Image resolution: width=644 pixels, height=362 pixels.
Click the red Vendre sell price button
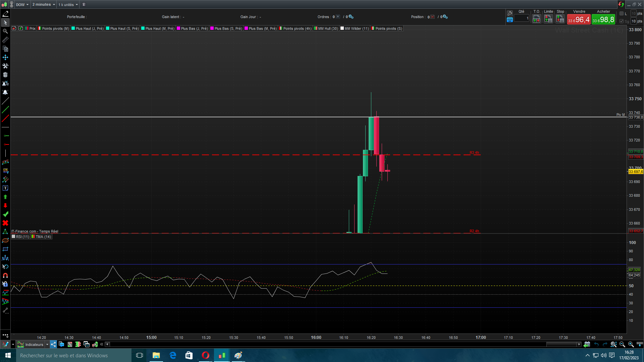click(579, 20)
